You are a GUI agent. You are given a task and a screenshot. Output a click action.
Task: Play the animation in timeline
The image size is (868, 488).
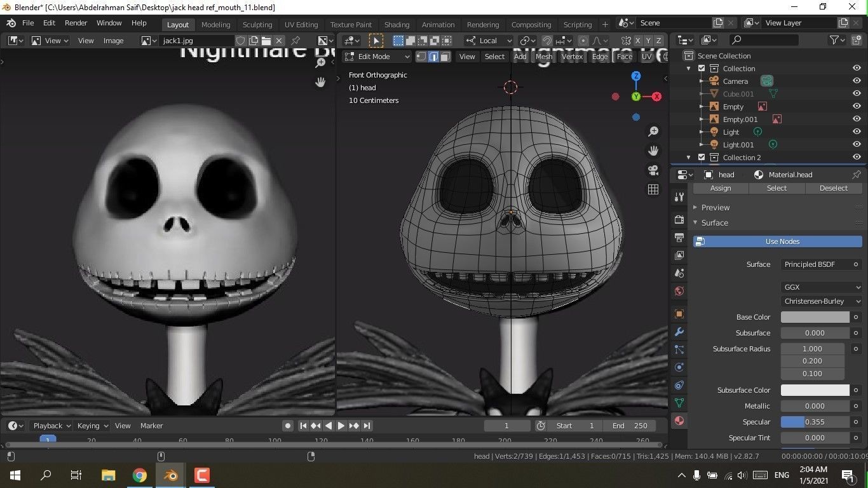tap(341, 426)
